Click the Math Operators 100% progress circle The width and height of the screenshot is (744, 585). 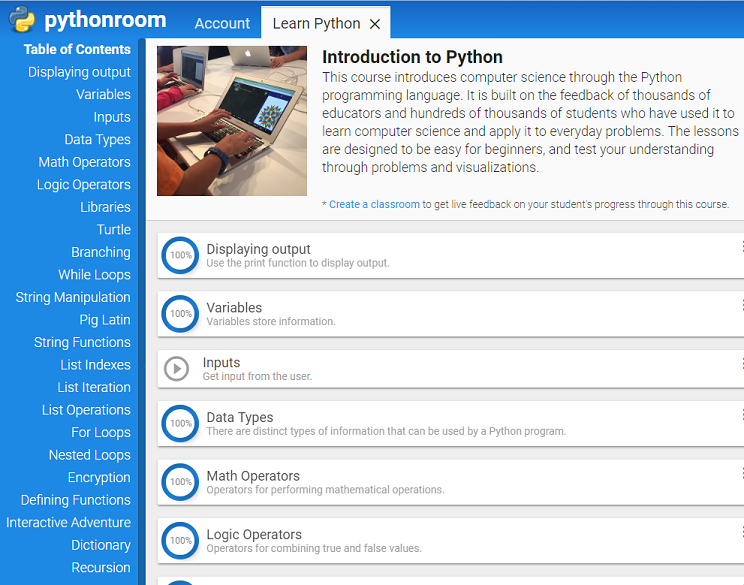coord(180,482)
